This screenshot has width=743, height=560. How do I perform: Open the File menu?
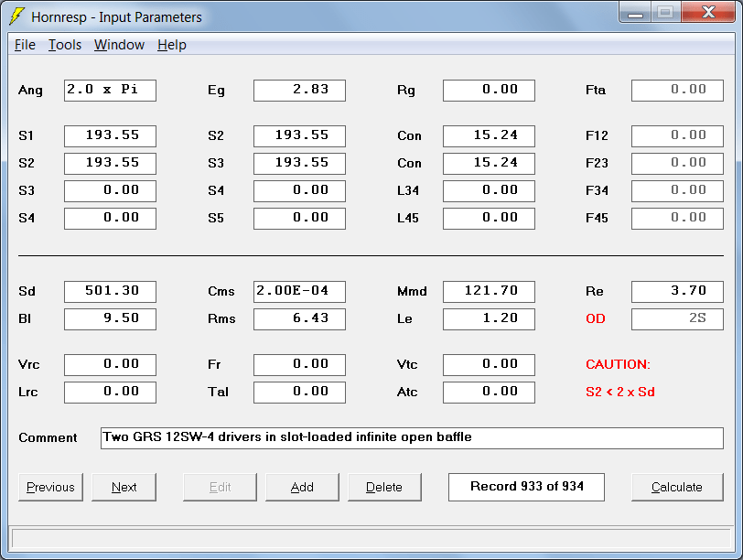coord(25,45)
